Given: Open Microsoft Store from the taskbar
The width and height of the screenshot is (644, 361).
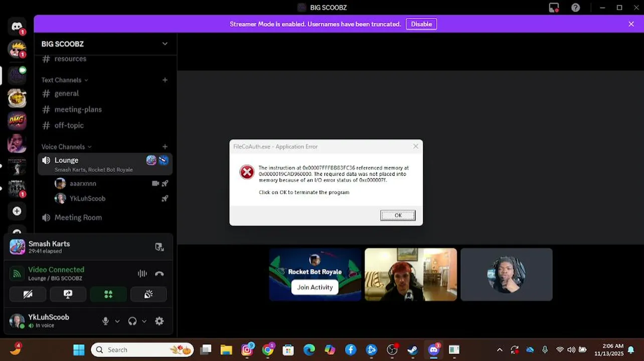Looking at the screenshot, I should click(288, 349).
